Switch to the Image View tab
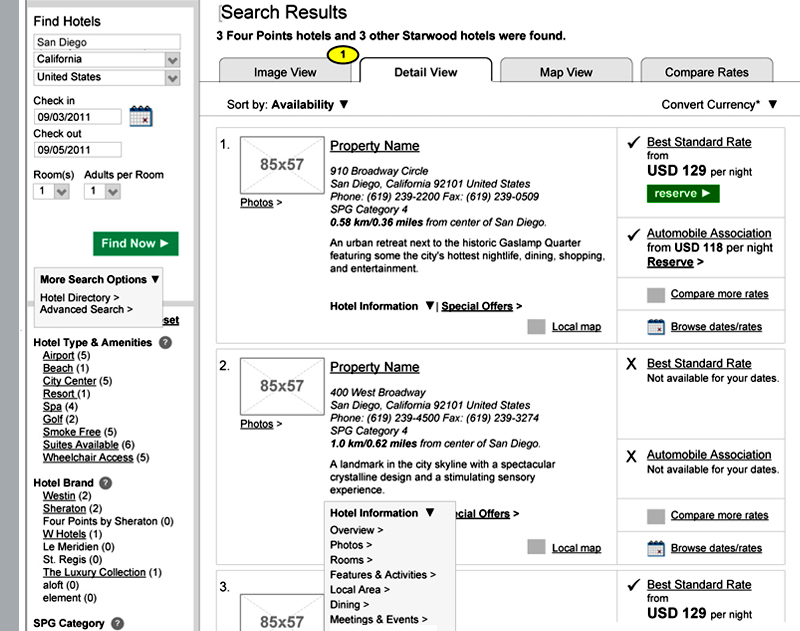The width and height of the screenshot is (800, 631). [285, 72]
